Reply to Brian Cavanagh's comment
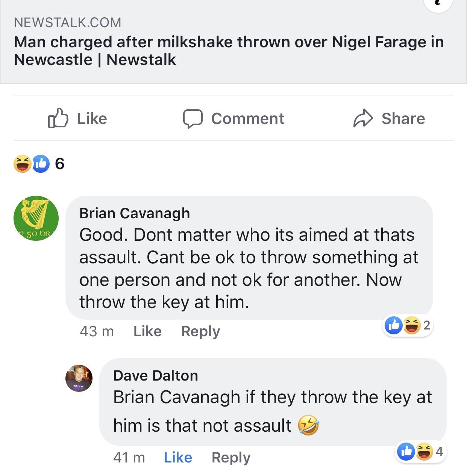 [201, 331]
